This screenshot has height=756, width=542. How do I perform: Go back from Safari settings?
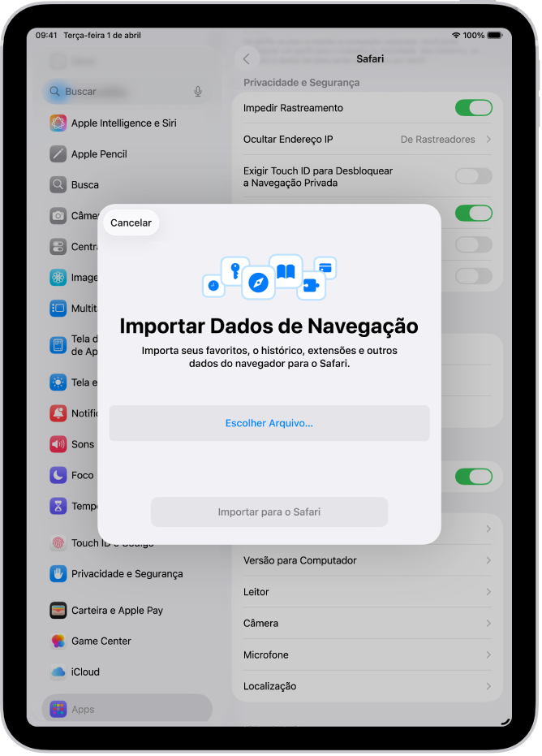(247, 58)
